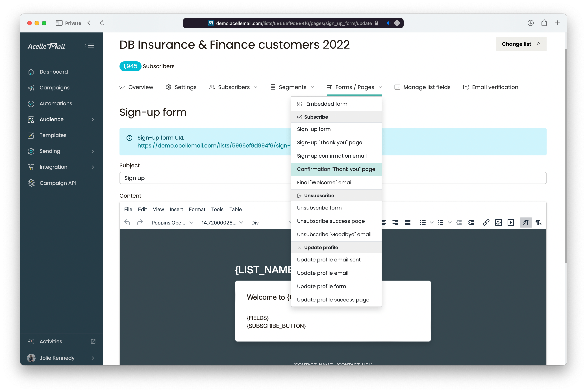The width and height of the screenshot is (587, 392).
Task: Choose Unsubscribe success page
Action: tap(336, 221)
